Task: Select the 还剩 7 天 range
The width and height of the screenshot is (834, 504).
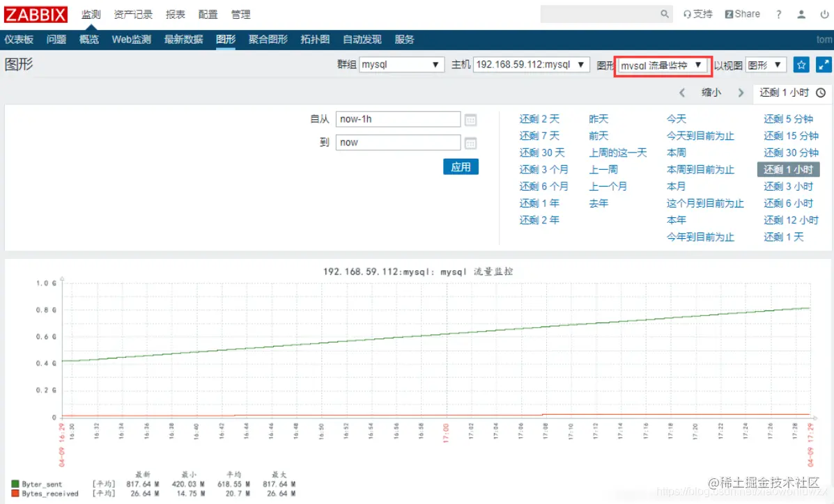Action: [x=539, y=136]
